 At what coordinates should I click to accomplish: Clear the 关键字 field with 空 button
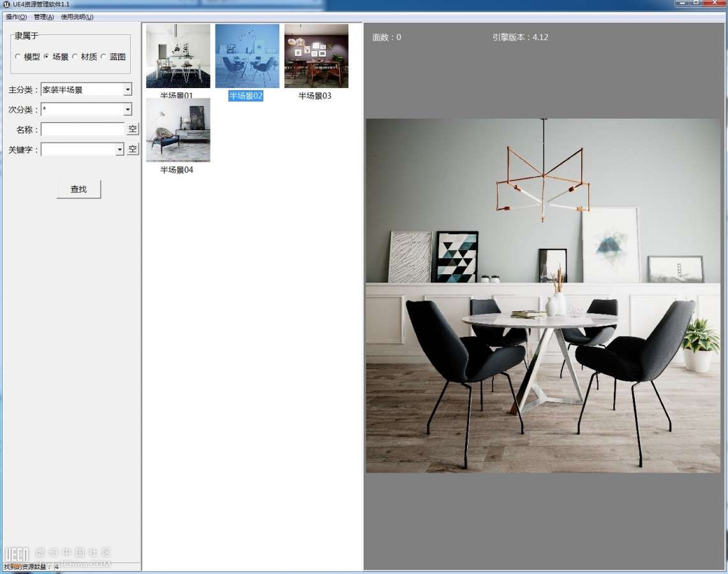[132, 150]
